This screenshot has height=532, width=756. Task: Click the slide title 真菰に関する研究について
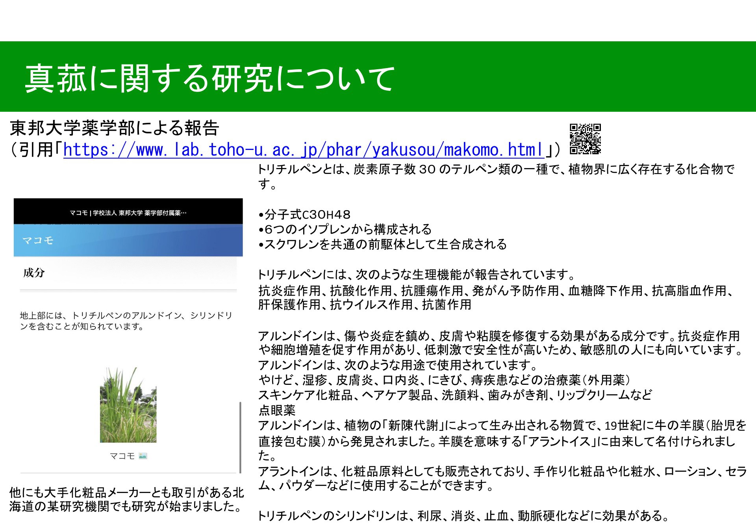tap(210, 79)
